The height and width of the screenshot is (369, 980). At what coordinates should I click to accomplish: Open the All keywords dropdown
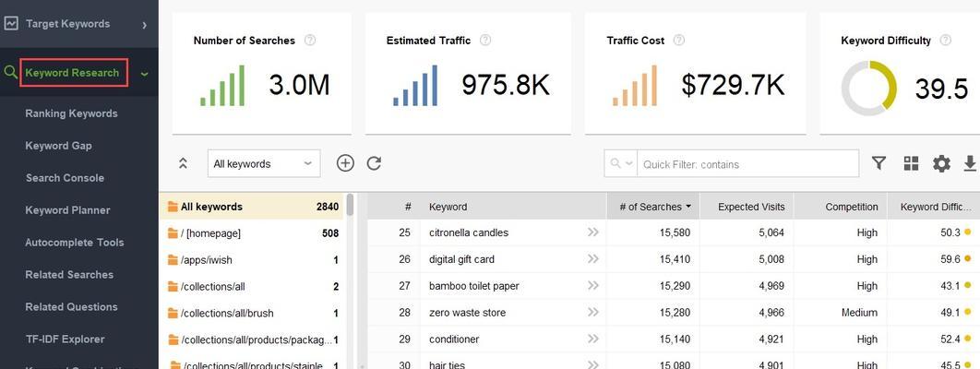(x=264, y=163)
